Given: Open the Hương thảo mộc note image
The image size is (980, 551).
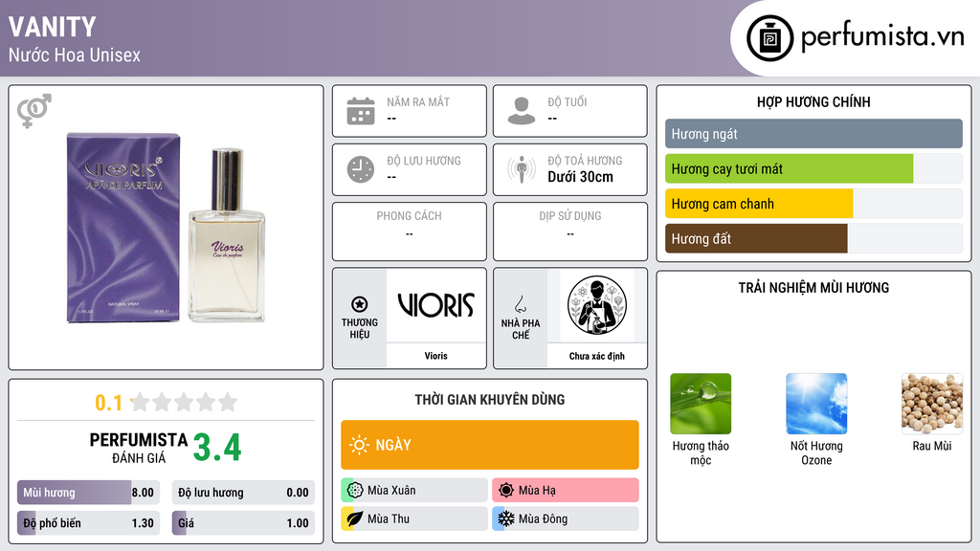Looking at the screenshot, I should coord(701,404).
